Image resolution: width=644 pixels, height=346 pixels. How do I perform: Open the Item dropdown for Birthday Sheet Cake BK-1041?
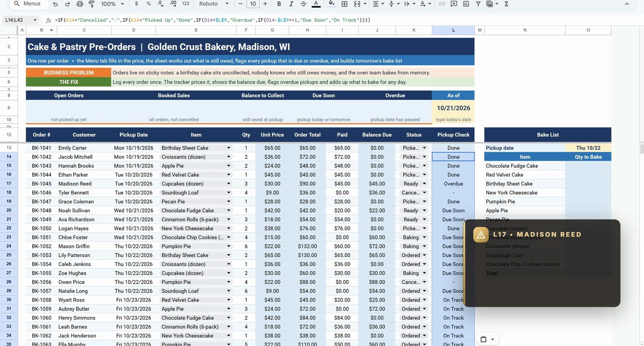pos(229,148)
